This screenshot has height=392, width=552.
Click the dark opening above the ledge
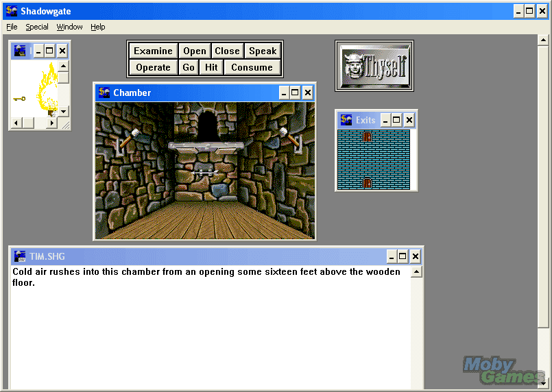(x=208, y=127)
